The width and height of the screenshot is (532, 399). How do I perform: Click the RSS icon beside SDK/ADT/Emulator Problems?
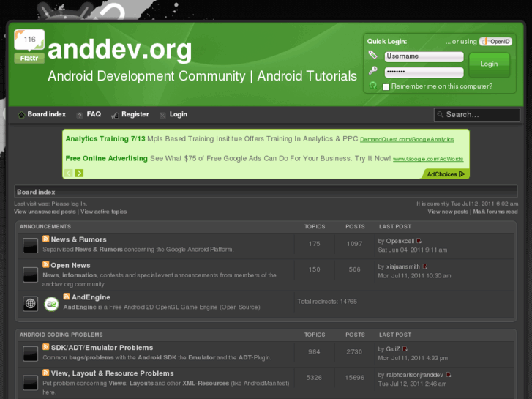click(46, 347)
